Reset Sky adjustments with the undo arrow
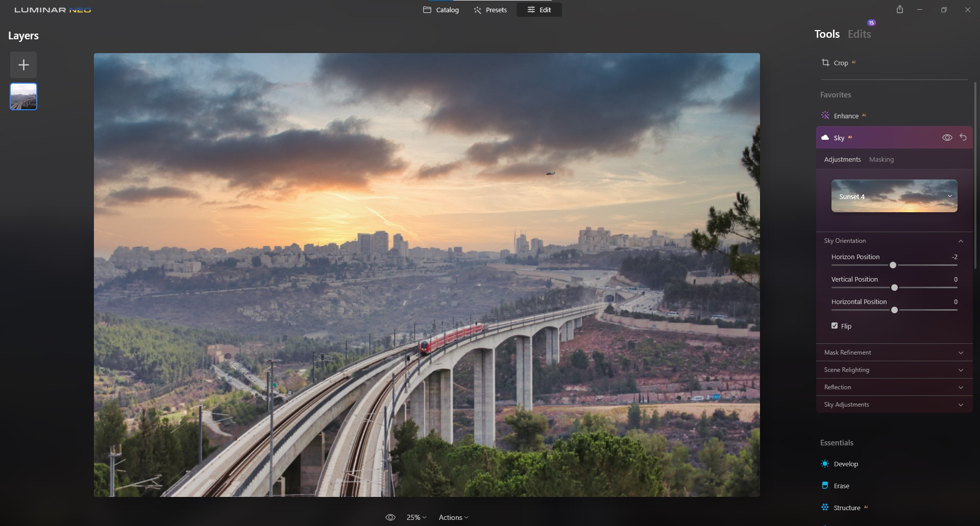The image size is (980, 526). click(x=963, y=137)
